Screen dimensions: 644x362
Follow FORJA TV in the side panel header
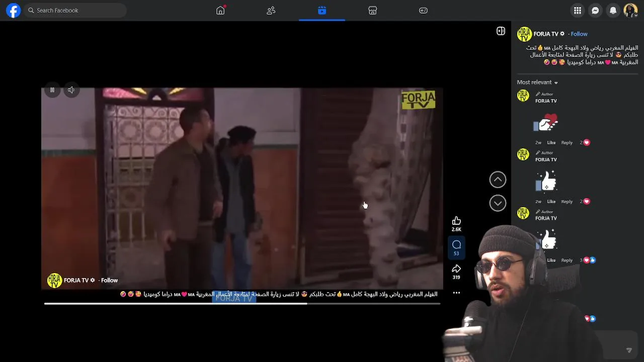click(579, 34)
